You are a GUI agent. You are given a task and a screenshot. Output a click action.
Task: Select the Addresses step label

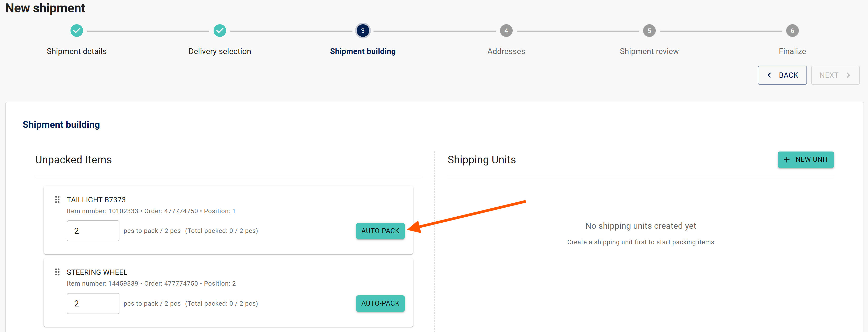click(x=506, y=51)
